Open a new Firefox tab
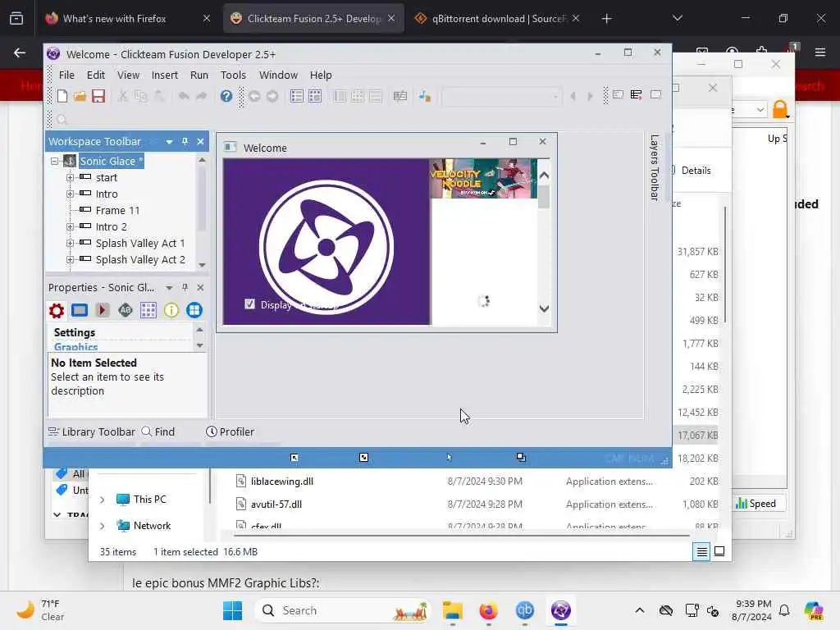 [x=606, y=18]
